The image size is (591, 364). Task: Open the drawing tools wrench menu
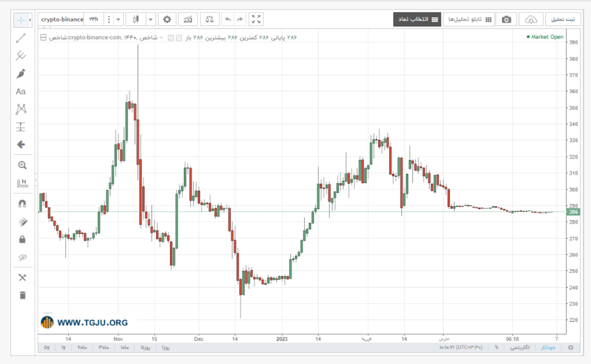click(x=22, y=278)
